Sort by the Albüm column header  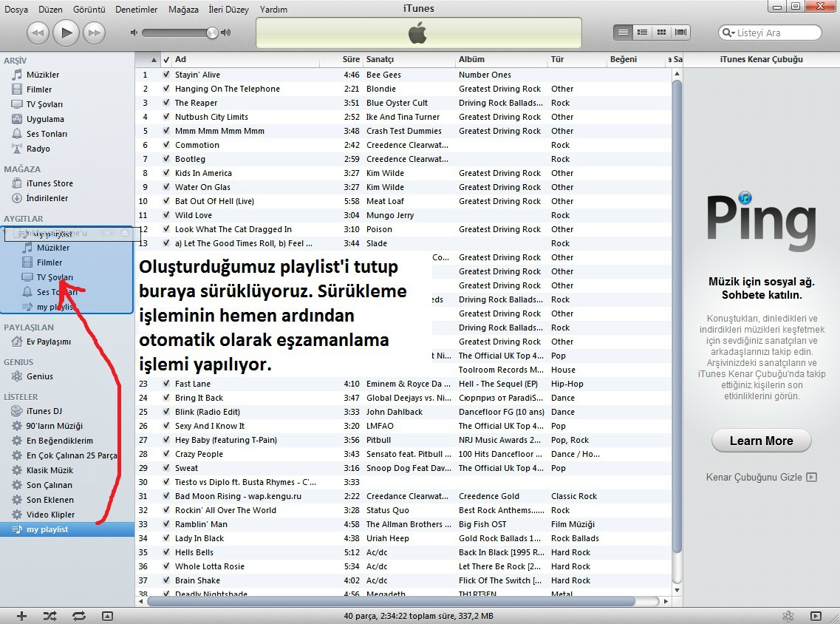[x=502, y=59]
